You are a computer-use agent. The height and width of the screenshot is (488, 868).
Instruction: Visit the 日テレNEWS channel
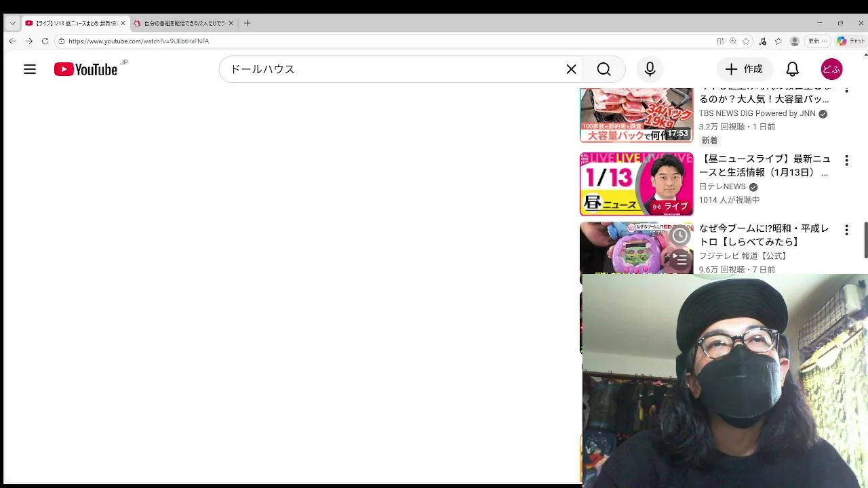coord(722,186)
